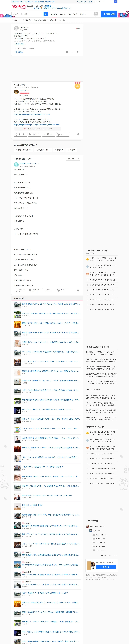This screenshot has height=644, width=129.
Task: Expand question text with 続きを読む
Action: coord(20,44)
